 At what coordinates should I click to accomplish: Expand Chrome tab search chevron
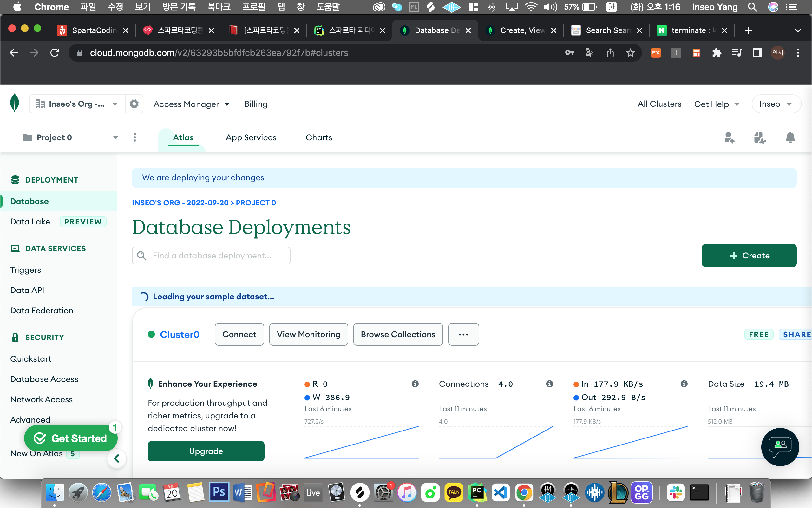point(798,30)
